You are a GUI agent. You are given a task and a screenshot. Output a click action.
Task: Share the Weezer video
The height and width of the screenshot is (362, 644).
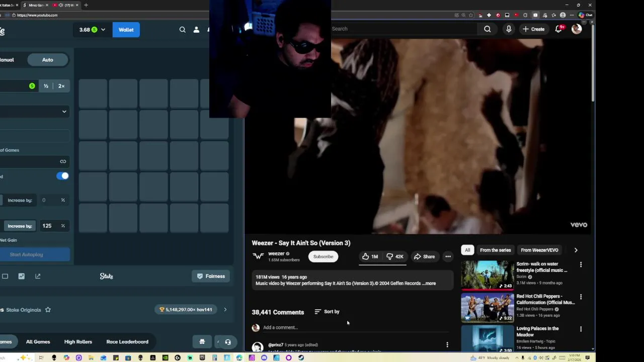(424, 256)
